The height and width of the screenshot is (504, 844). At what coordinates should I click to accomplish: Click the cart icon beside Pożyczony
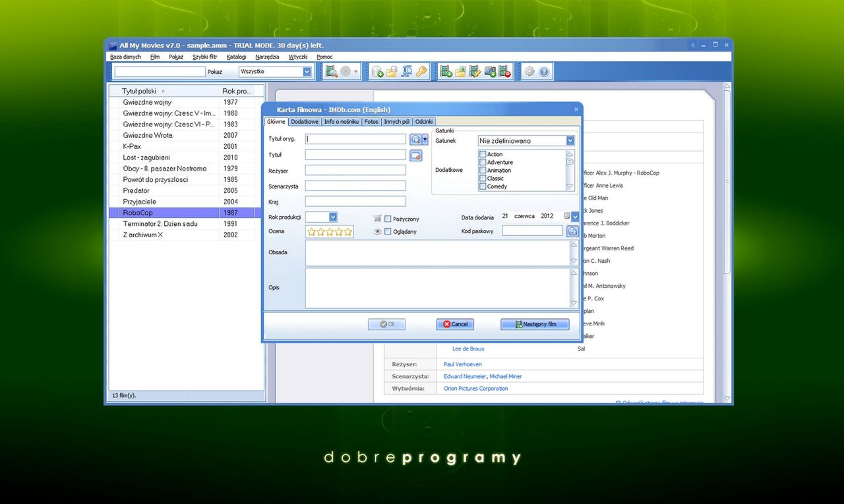(x=377, y=218)
